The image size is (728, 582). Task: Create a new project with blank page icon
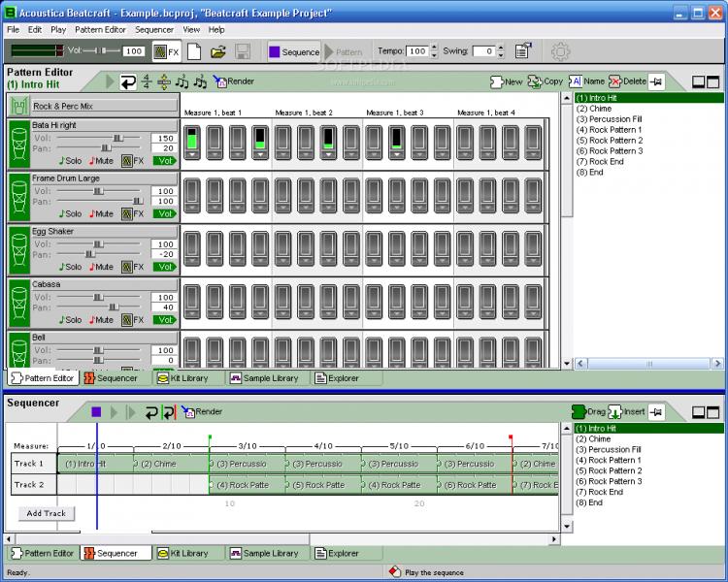pos(194,51)
